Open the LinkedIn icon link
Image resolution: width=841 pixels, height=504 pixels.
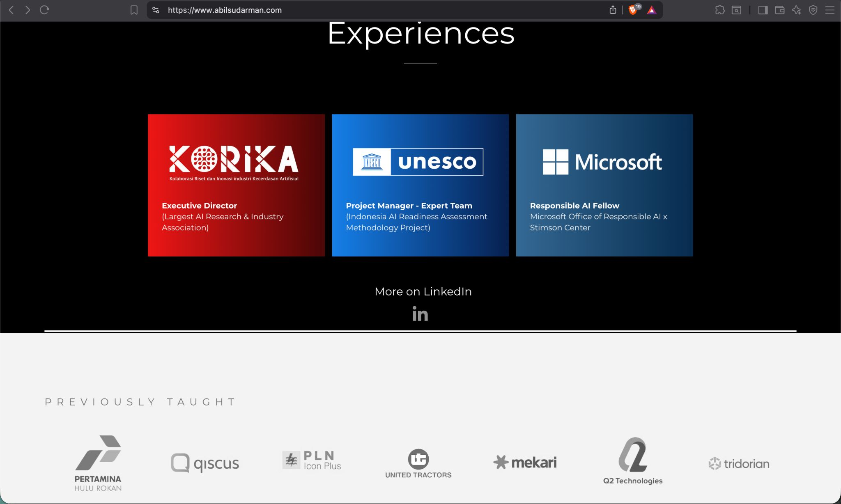point(420,314)
